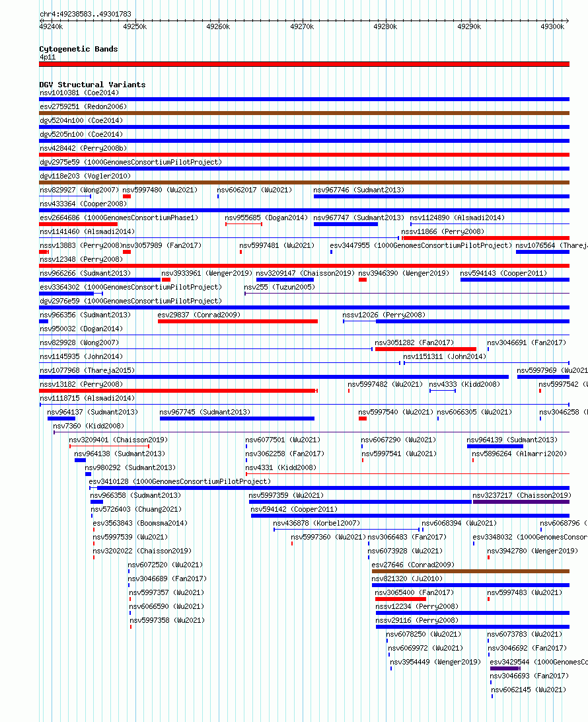
Task: Click esv3563843 (Boomsma2014) label
Action: [x=140, y=523]
